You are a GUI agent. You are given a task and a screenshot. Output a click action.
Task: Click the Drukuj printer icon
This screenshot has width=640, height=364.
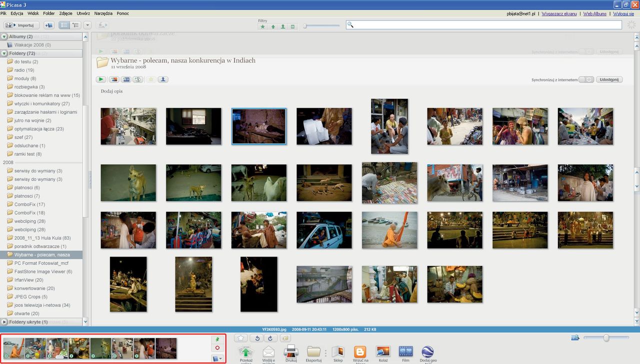click(x=291, y=352)
